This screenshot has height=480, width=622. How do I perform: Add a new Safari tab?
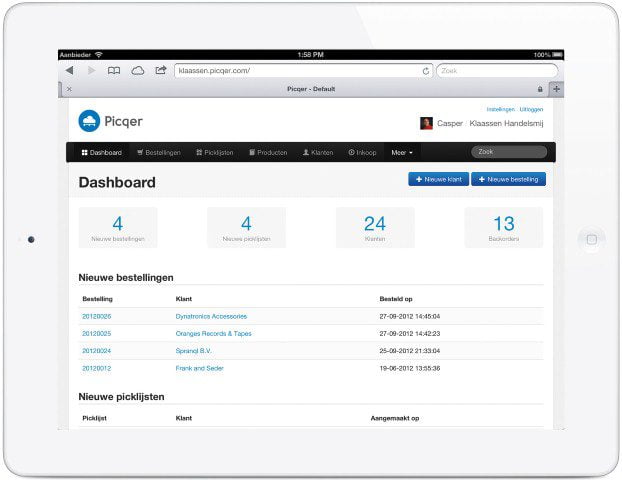[x=556, y=89]
